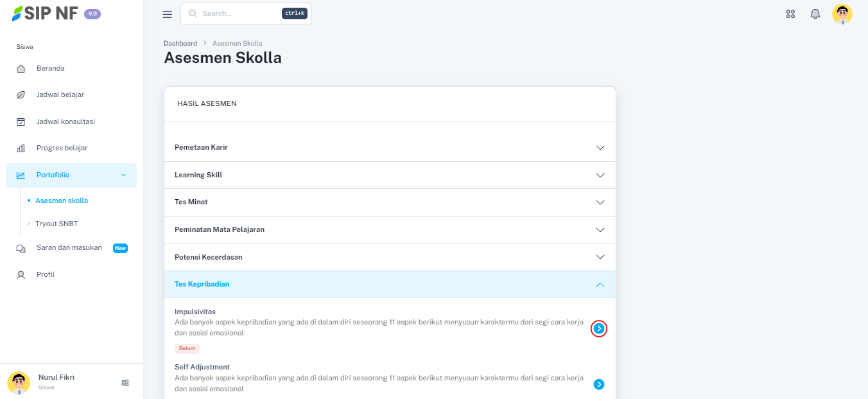Open the notifications bell
Screen dimensions: 868x399
click(x=815, y=14)
